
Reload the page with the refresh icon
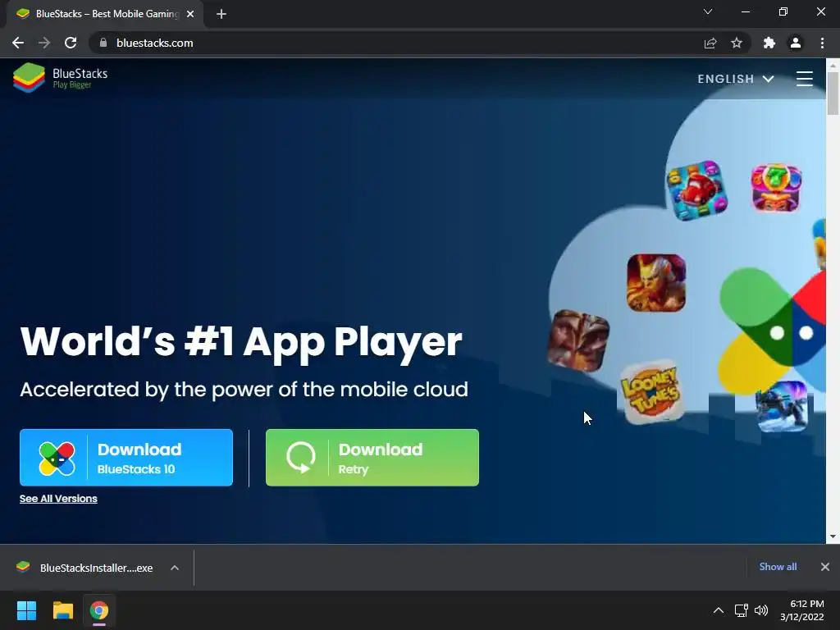tap(71, 43)
